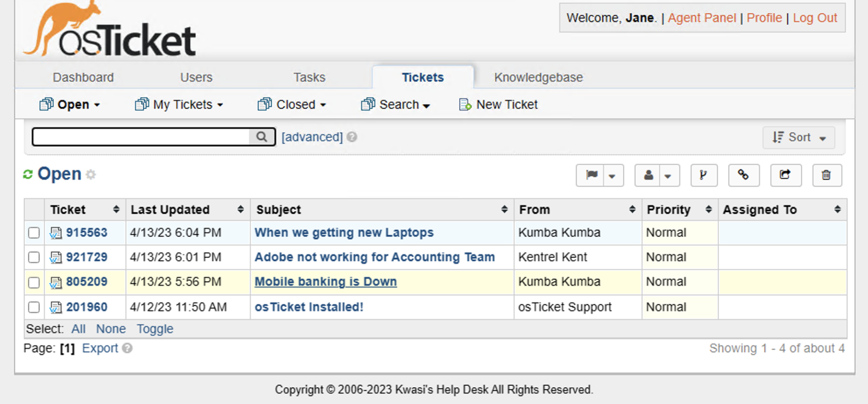Open queue settings gear next to Open

91,175
